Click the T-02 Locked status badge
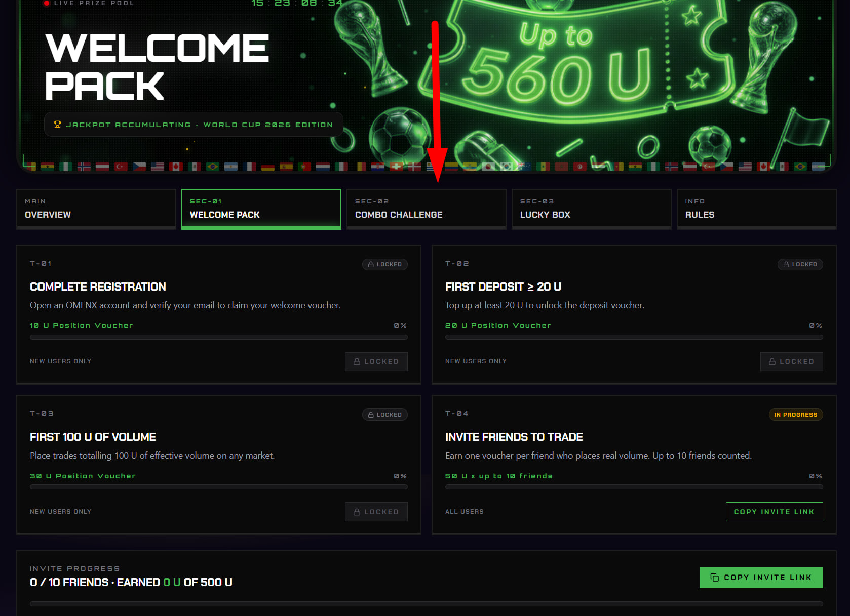Viewport: 850px width, 616px height. click(x=800, y=264)
